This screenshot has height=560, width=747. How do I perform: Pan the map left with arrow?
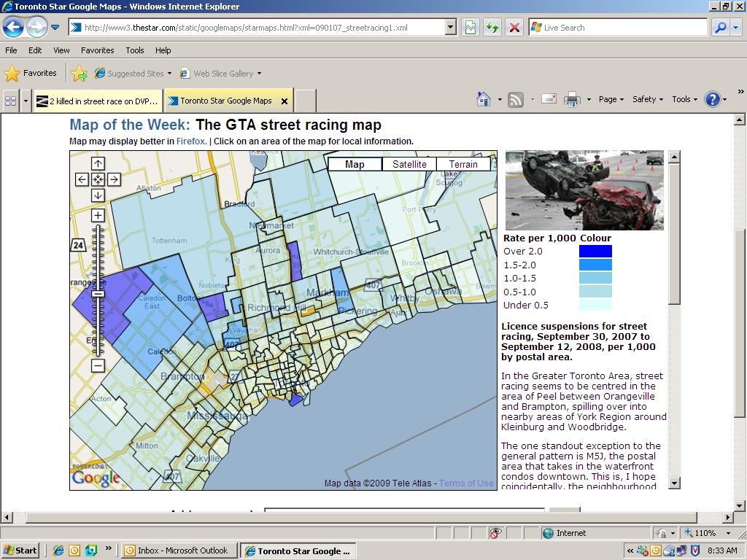click(x=82, y=179)
